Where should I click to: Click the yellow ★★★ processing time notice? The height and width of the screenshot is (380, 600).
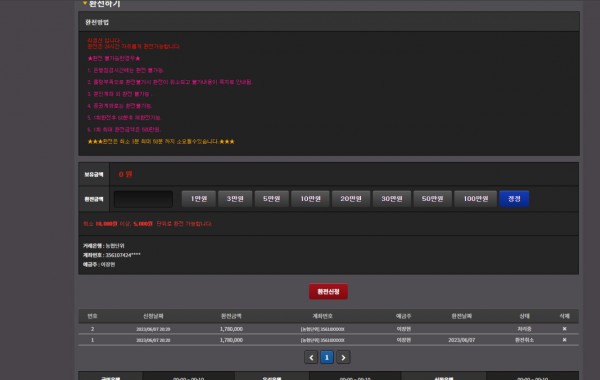(161, 142)
